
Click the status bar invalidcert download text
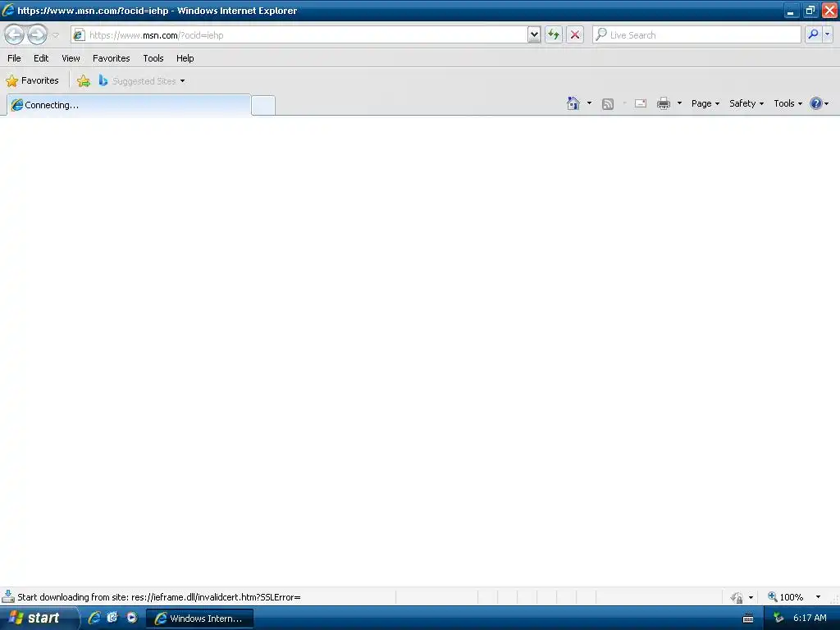[x=159, y=597]
